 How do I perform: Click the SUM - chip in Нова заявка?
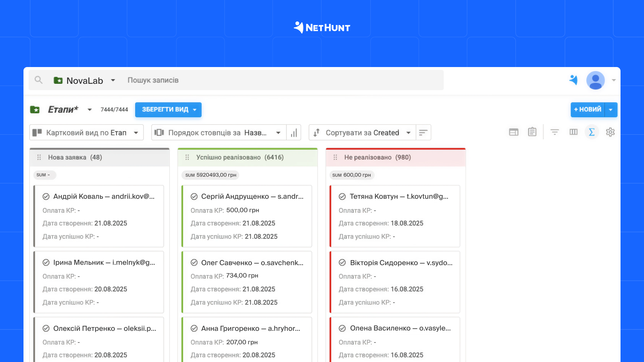(44, 175)
